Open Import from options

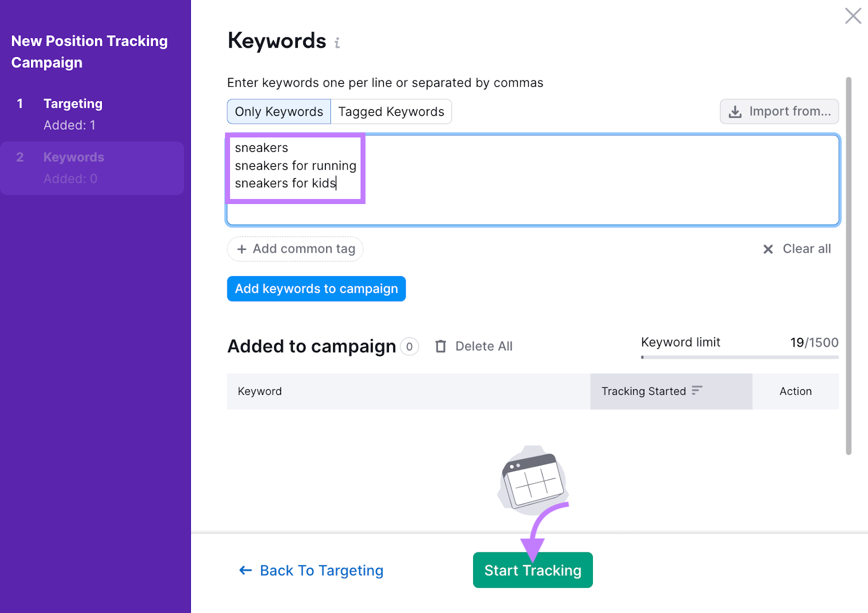(x=779, y=111)
